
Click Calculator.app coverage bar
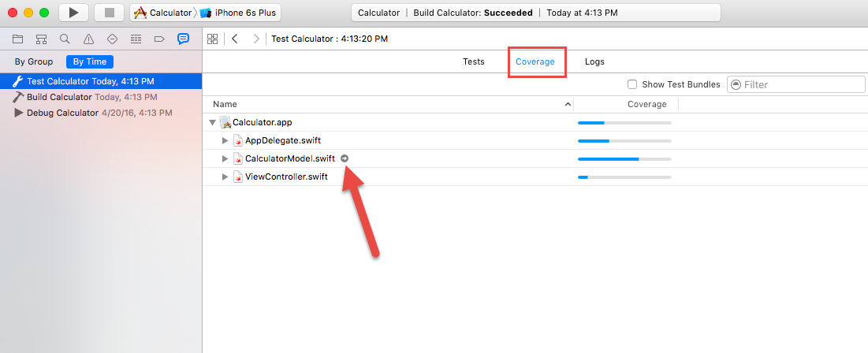point(624,122)
